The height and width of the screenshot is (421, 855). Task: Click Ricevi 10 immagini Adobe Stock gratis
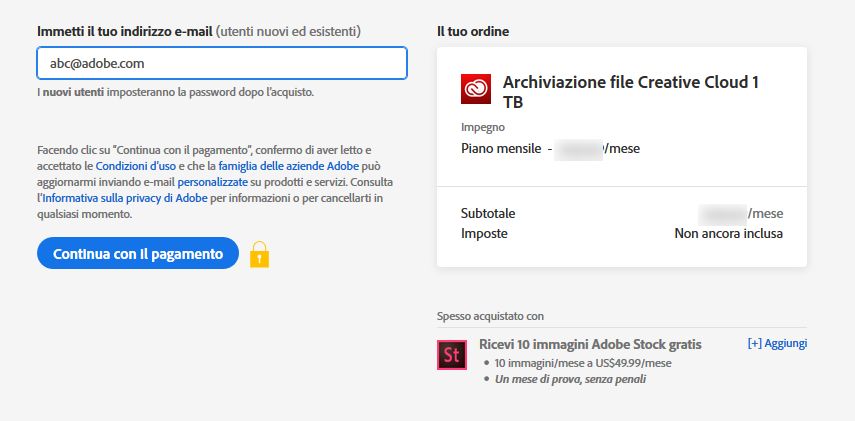(591, 345)
